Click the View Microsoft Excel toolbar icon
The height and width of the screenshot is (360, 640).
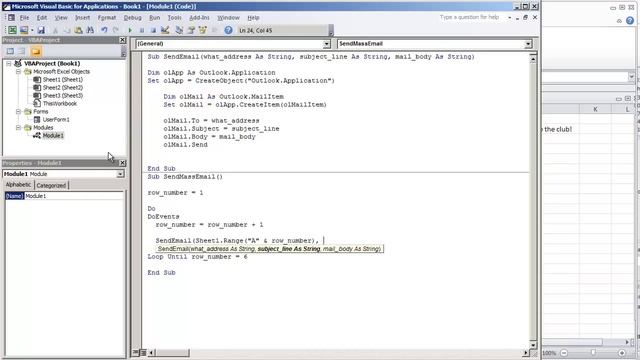click(12, 30)
